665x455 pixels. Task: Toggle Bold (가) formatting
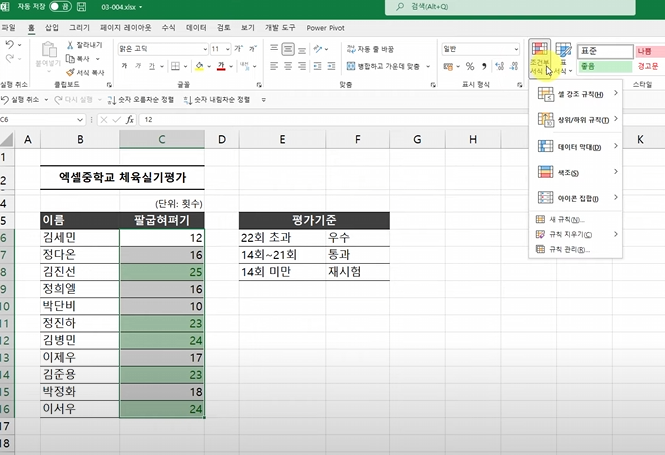click(x=124, y=66)
